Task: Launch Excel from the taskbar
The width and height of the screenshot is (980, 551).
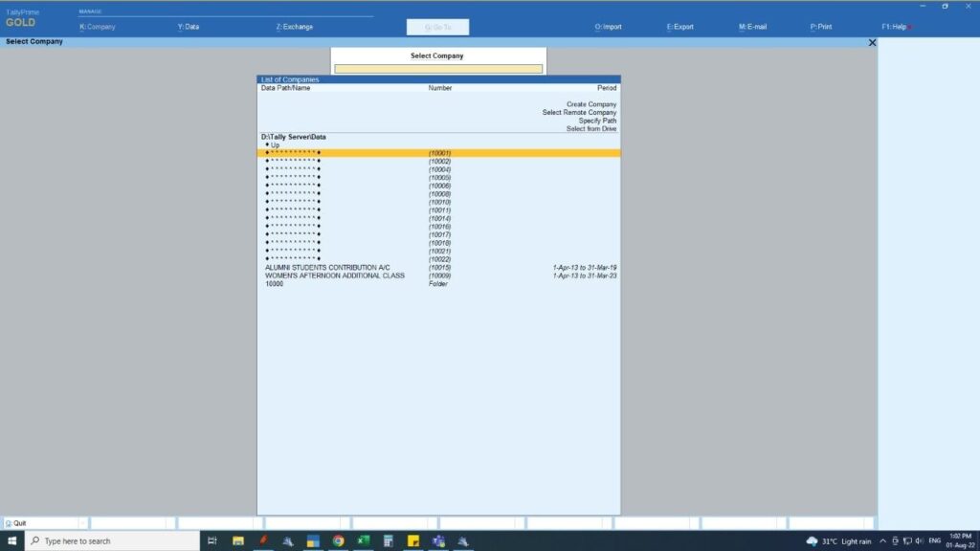Action: [364, 540]
